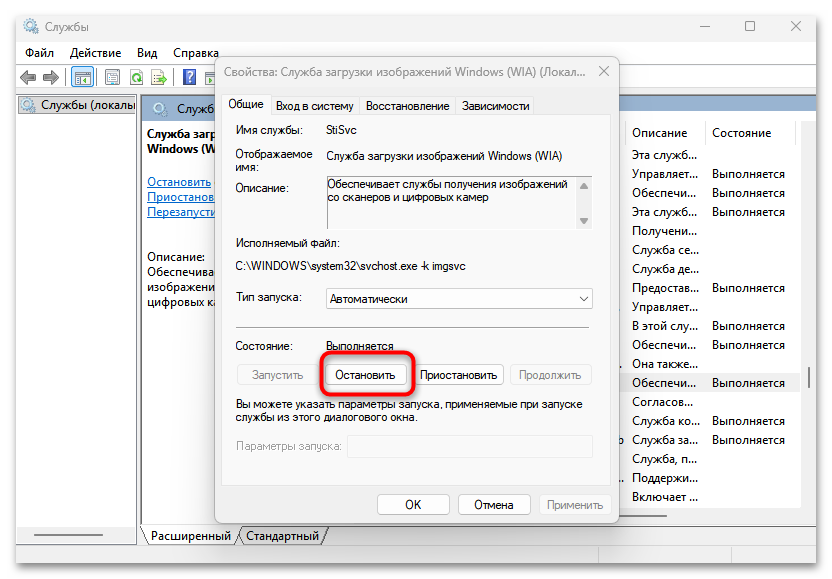Click the Приостановить link in Services pane
832x579 pixels.
(x=181, y=197)
